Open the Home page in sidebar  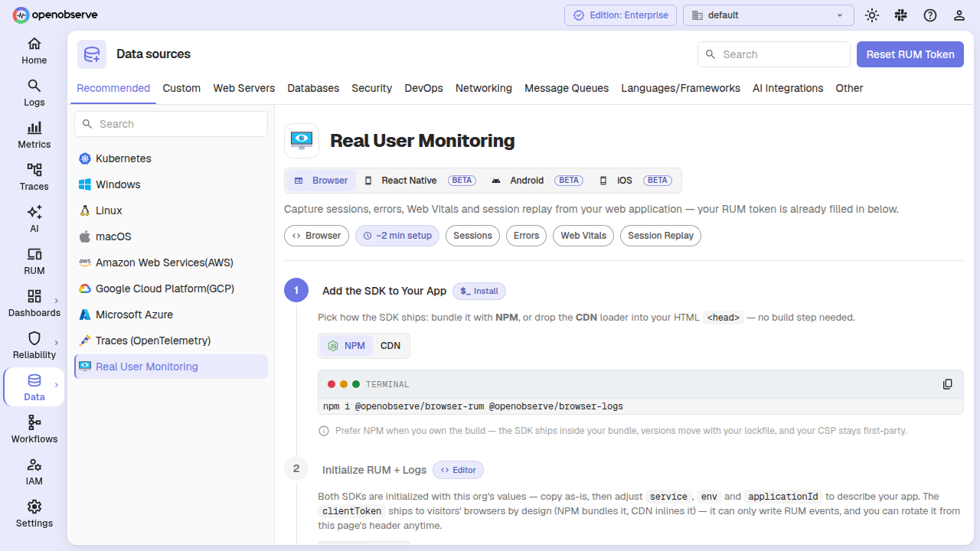(34, 51)
